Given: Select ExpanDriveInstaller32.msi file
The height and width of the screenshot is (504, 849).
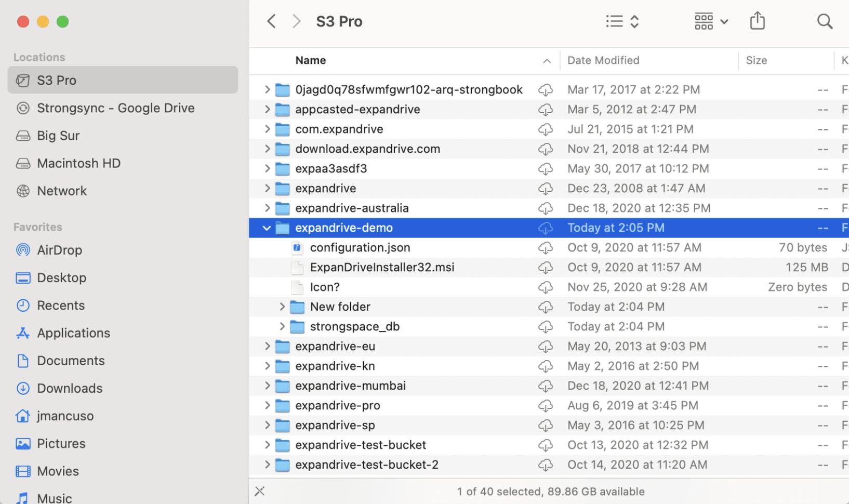Looking at the screenshot, I should (382, 267).
